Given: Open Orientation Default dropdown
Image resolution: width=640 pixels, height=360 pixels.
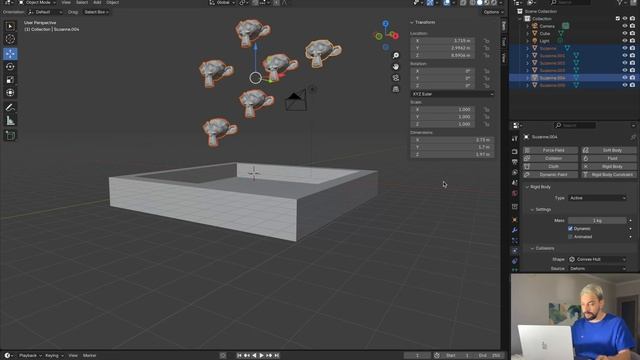Looking at the screenshot, I should [45, 12].
